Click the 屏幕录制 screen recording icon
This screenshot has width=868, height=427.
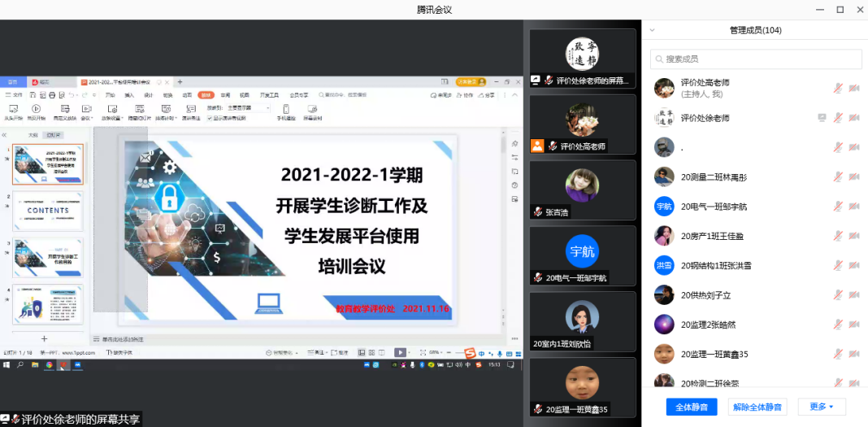tap(313, 108)
